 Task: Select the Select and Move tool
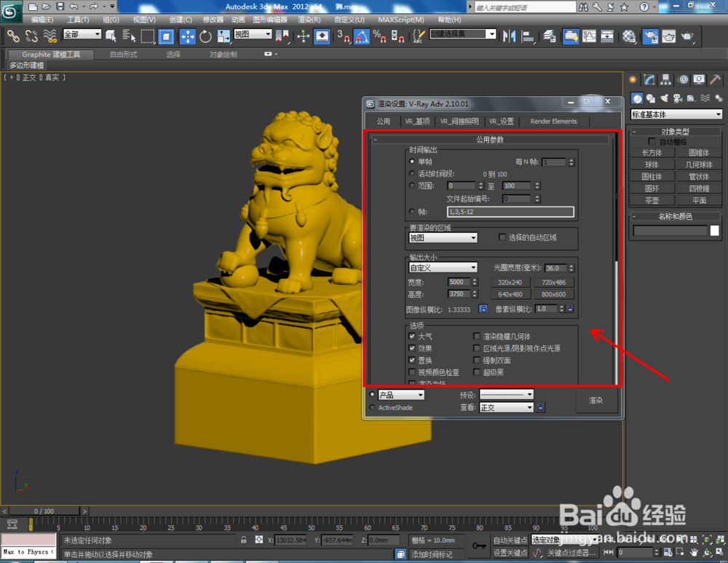click(188, 36)
